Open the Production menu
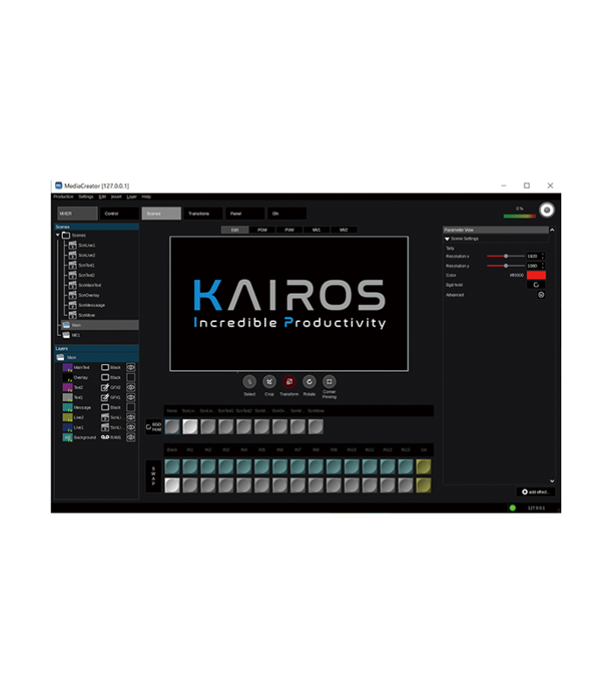 (63, 196)
